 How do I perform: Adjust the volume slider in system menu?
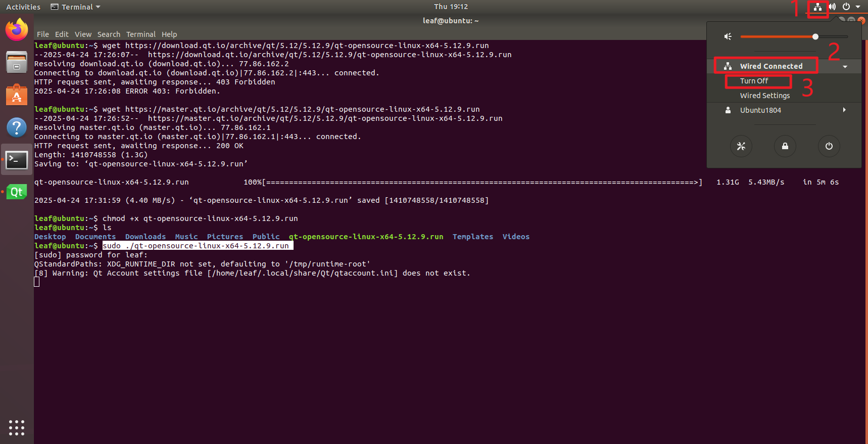[x=794, y=36]
